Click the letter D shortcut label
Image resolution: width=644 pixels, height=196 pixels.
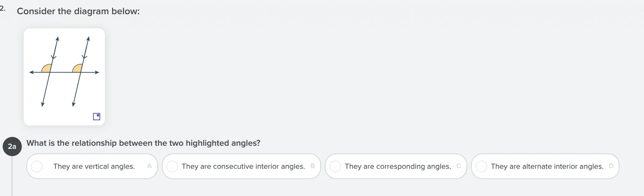point(611,166)
